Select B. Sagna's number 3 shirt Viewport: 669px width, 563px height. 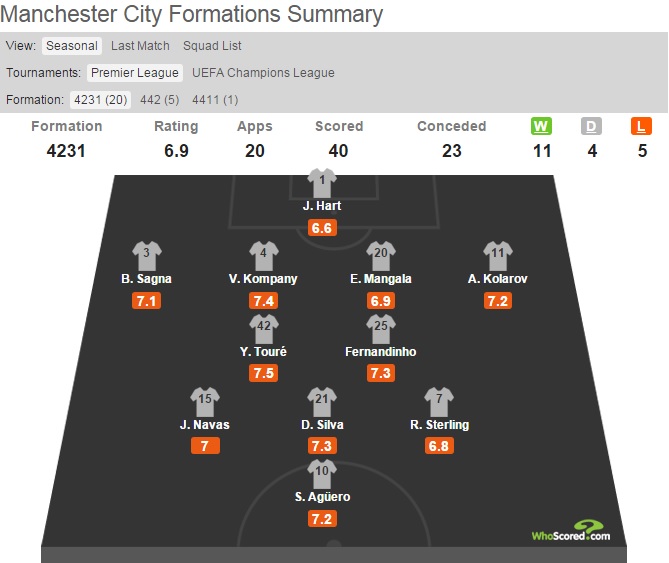click(147, 255)
